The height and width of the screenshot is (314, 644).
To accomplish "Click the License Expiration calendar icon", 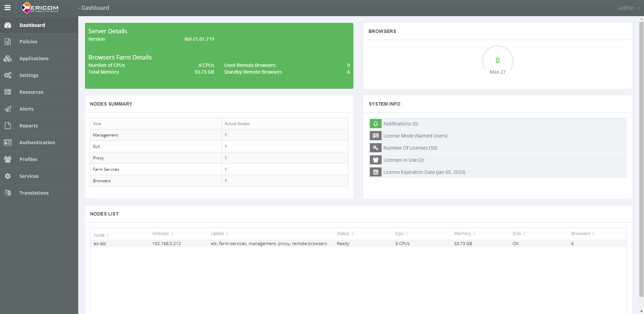I will [376, 172].
